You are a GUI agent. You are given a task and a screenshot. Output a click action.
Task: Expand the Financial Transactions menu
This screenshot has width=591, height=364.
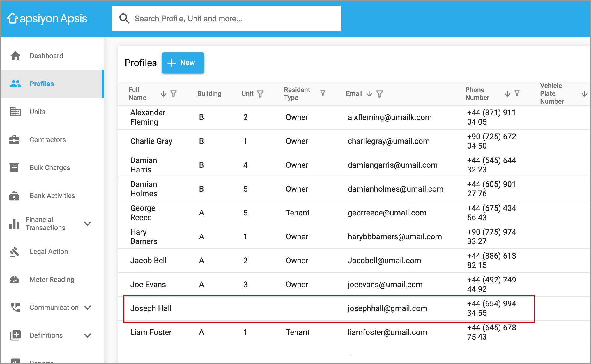[x=88, y=224]
